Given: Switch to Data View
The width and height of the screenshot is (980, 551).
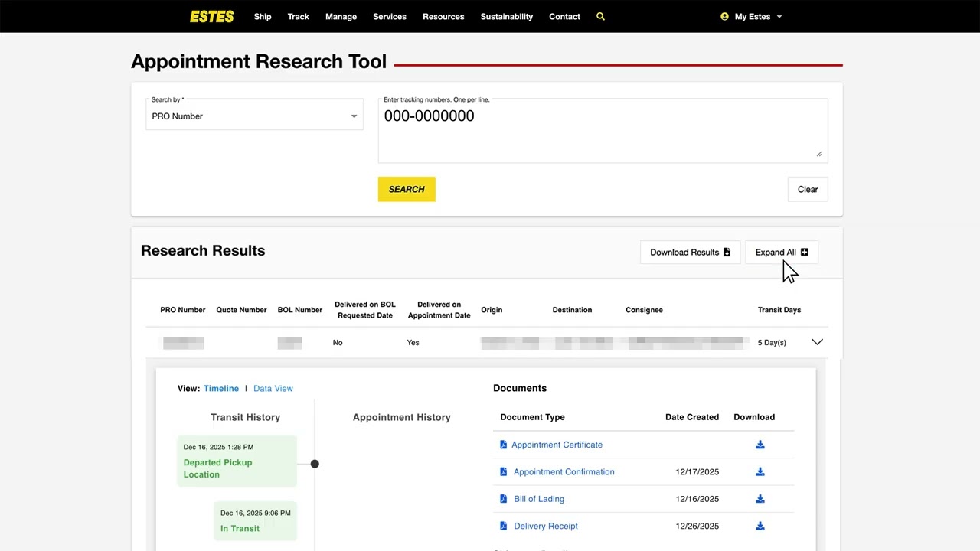Looking at the screenshot, I should point(273,388).
